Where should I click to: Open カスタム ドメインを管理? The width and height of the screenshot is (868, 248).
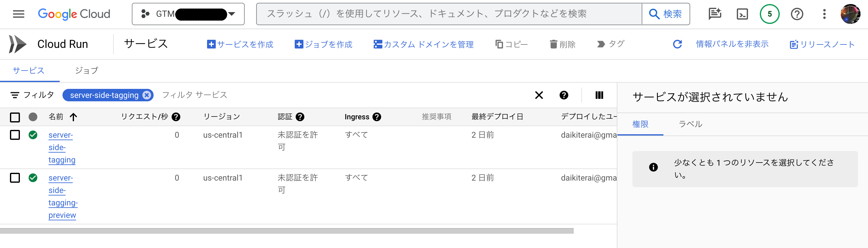pyautogui.click(x=423, y=44)
